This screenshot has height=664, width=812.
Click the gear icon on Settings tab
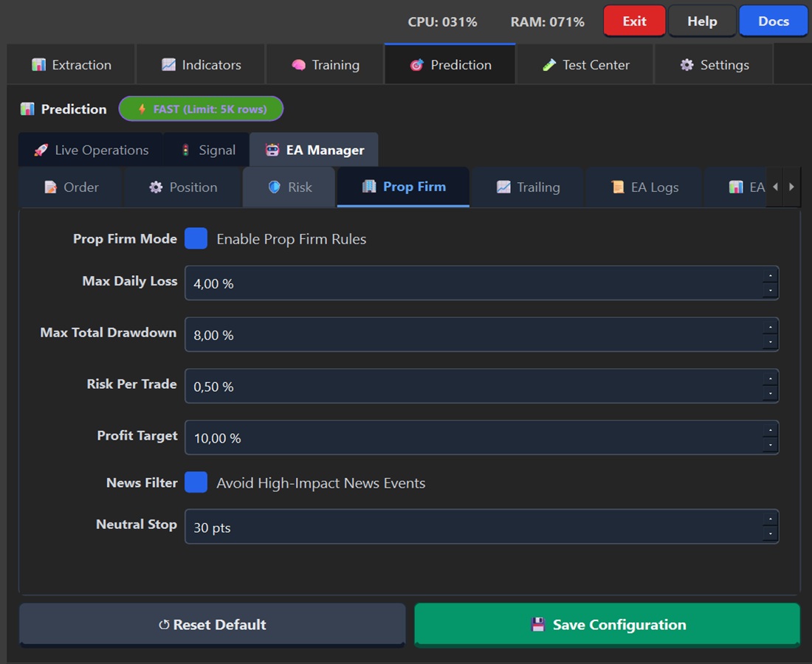click(x=687, y=65)
